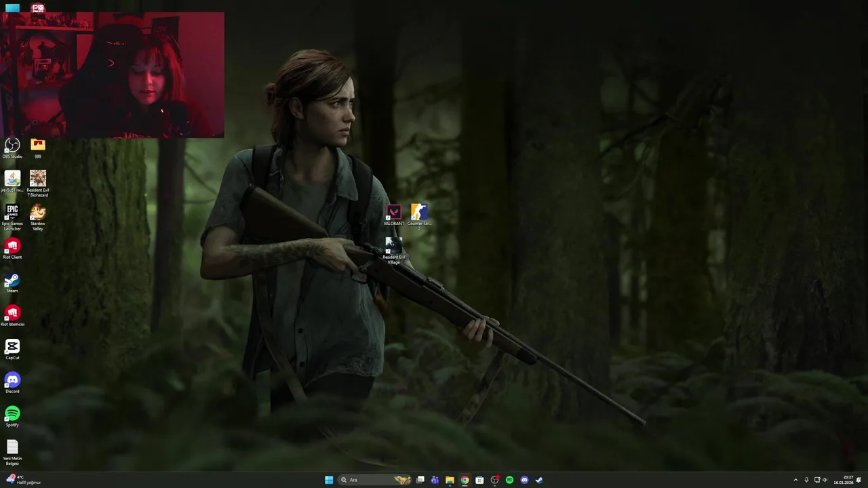The height and width of the screenshot is (488, 868).
Task: Open Task View from the taskbar
Action: [420, 480]
